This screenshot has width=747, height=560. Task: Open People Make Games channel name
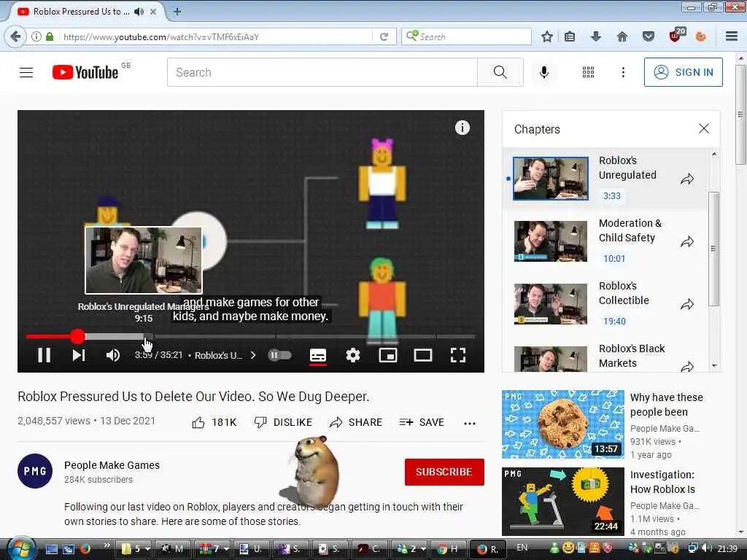pos(112,465)
